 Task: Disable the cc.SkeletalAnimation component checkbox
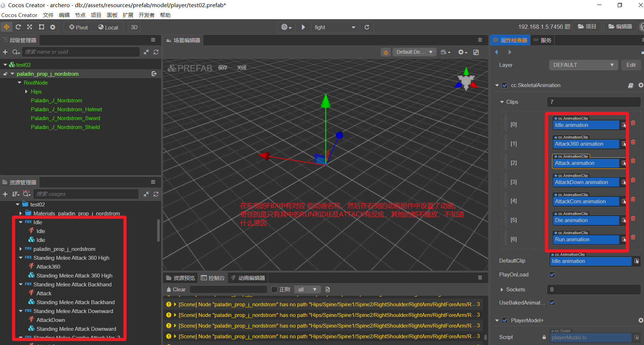click(505, 85)
